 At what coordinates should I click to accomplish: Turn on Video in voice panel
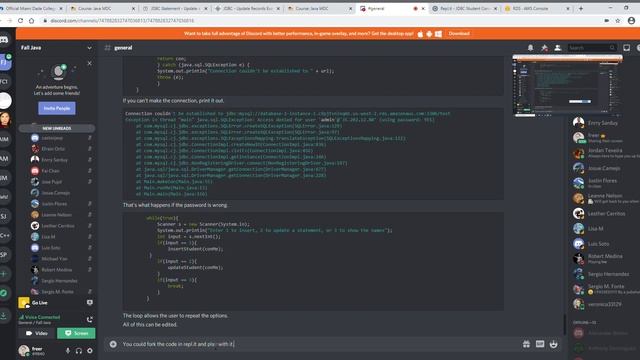[36, 333]
